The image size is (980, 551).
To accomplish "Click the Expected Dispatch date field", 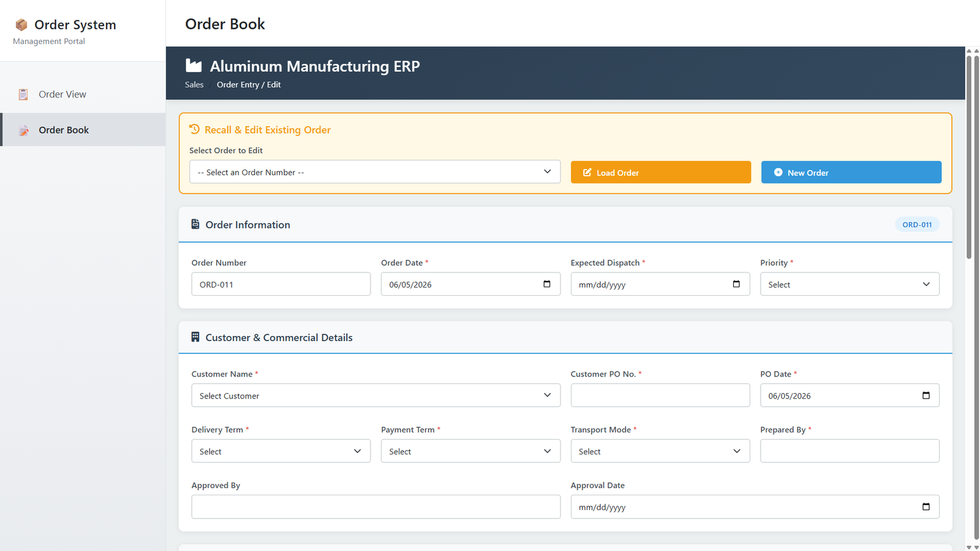I will [x=660, y=284].
